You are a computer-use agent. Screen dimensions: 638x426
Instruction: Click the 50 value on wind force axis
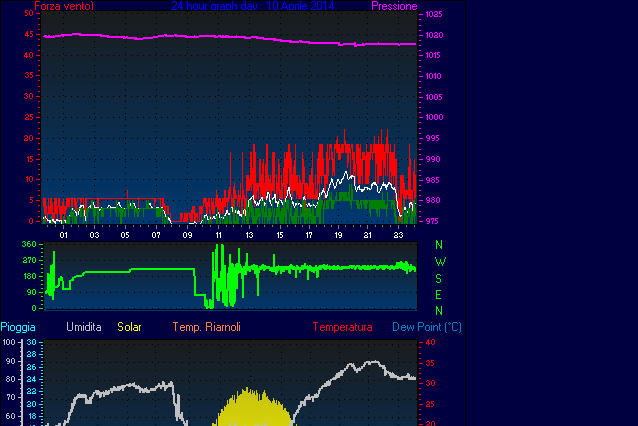tap(29, 13)
